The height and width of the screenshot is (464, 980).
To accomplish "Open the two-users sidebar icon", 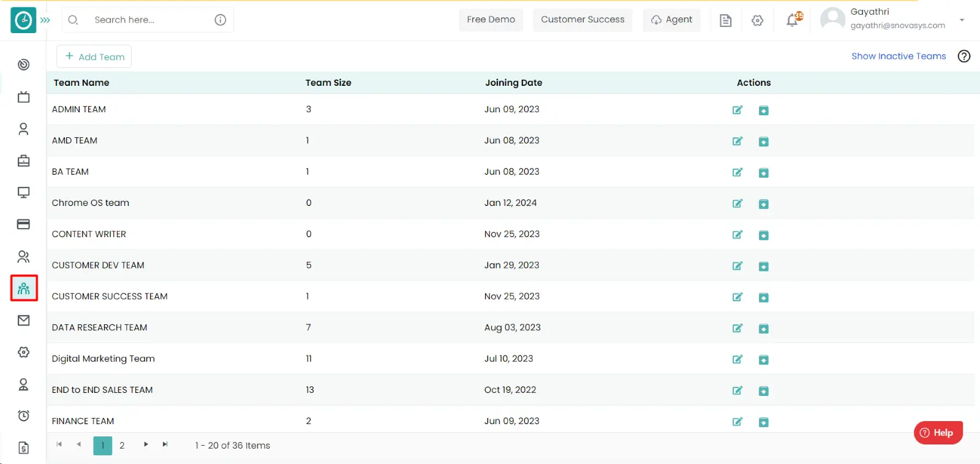I will [24, 256].
